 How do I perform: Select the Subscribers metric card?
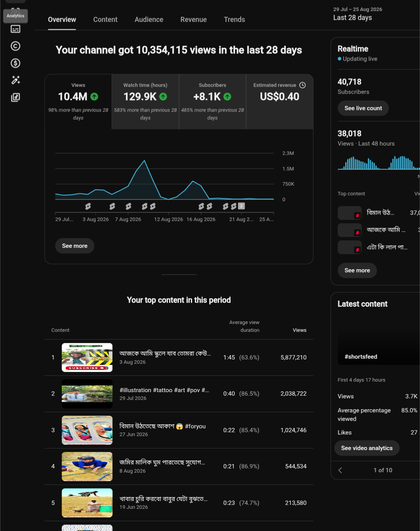point(212,102)
